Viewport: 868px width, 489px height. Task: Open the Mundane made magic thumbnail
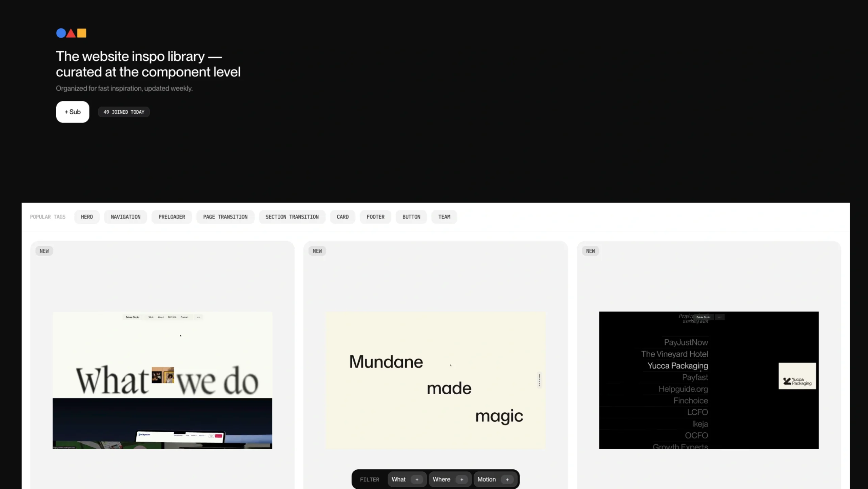[x=435, y=380]
